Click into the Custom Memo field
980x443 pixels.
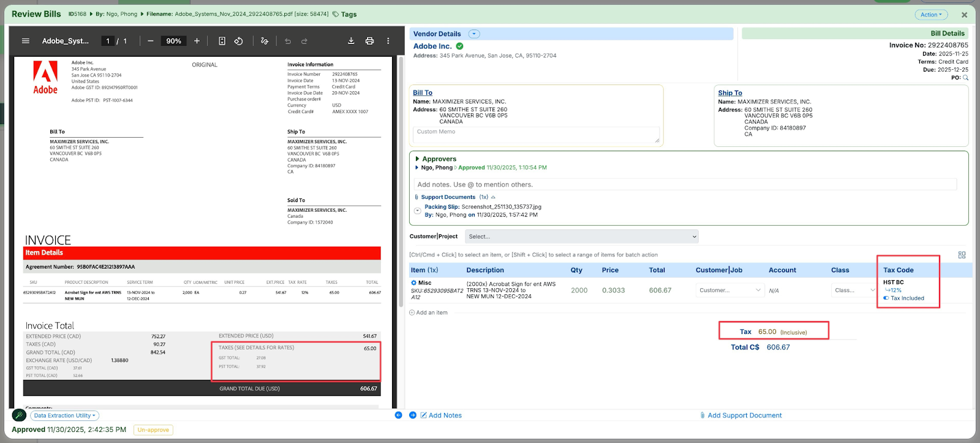click(x=537, y=135)
